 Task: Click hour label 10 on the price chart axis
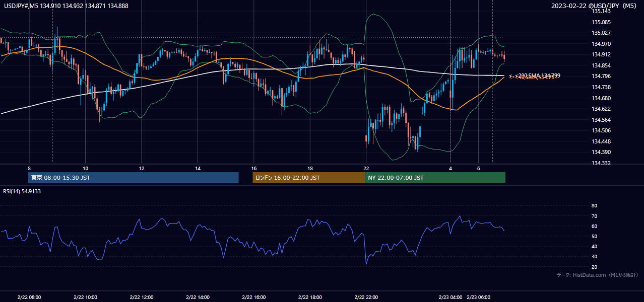(x=86, y=168)
